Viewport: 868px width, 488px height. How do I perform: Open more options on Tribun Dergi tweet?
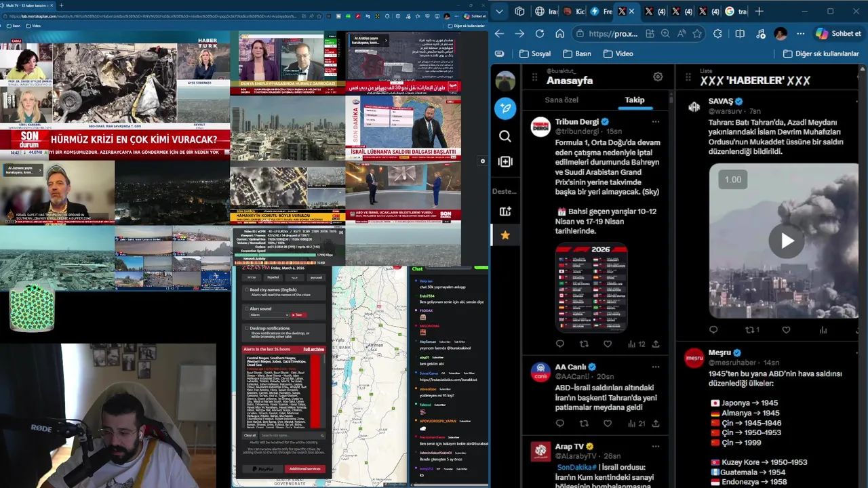(655, 122)
